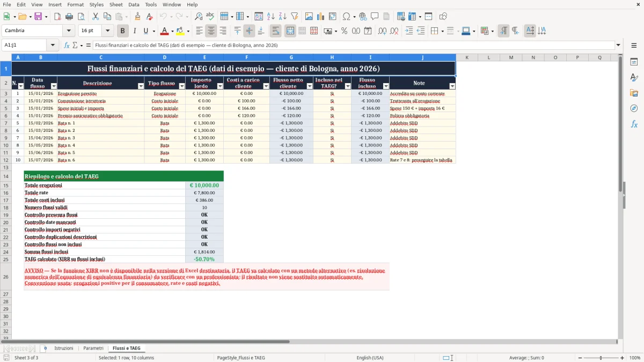The image size is (644, 362).
Task: Click English (USA) language status
Action: pyautogui.click(x=370, y=358)
